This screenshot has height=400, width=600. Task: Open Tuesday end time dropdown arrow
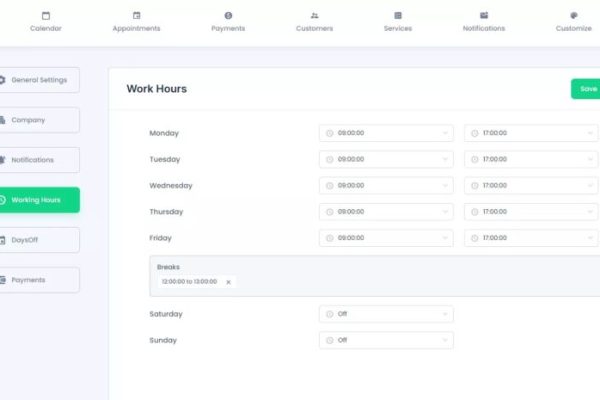[x=590, y=159]
